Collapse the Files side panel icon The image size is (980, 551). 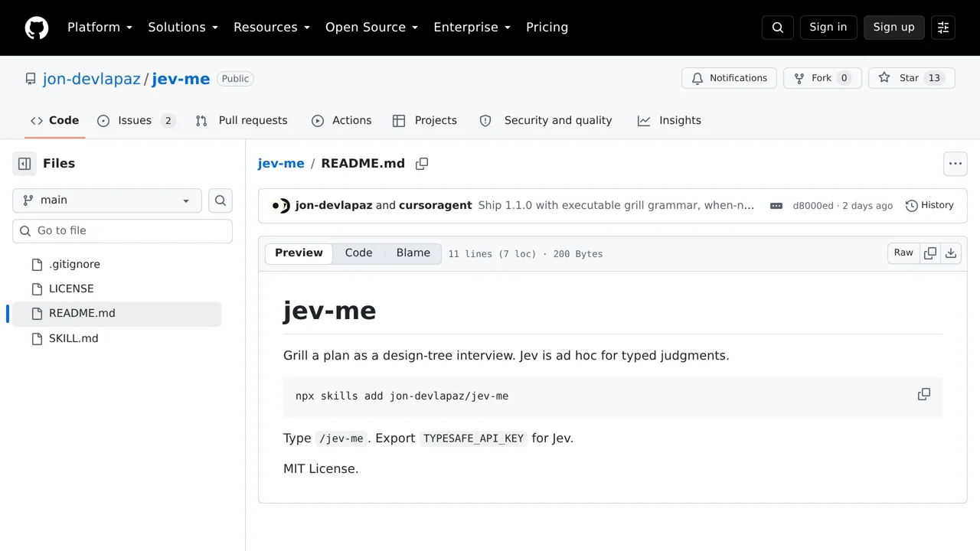[24, 164]
